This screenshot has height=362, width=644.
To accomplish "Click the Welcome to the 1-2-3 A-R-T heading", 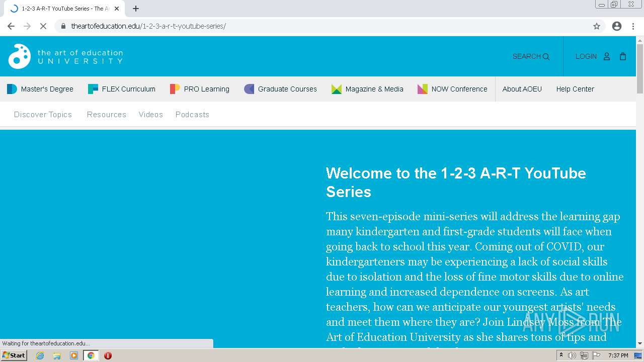I will [x=456, y=182].
